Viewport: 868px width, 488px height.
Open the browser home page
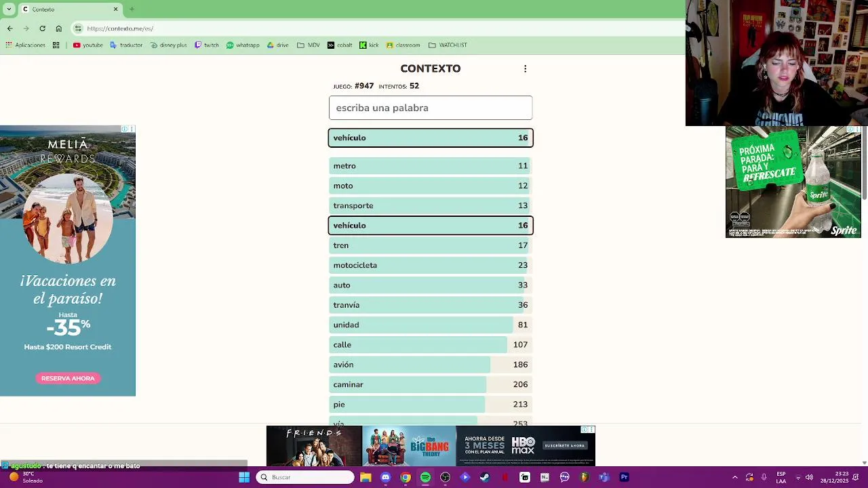click(x=58, y=28)
